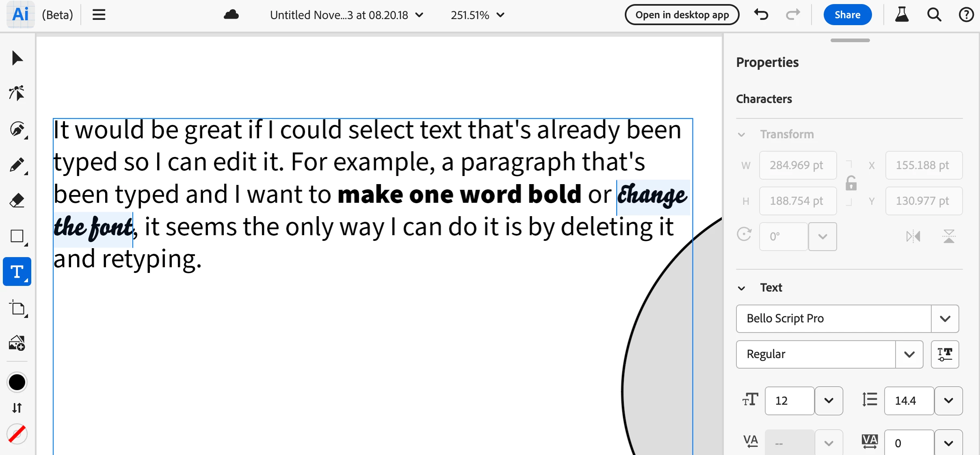This screenshot has height=455, width=980.
Task: Open the zoom level 251.51% menu
Action: 477,15
